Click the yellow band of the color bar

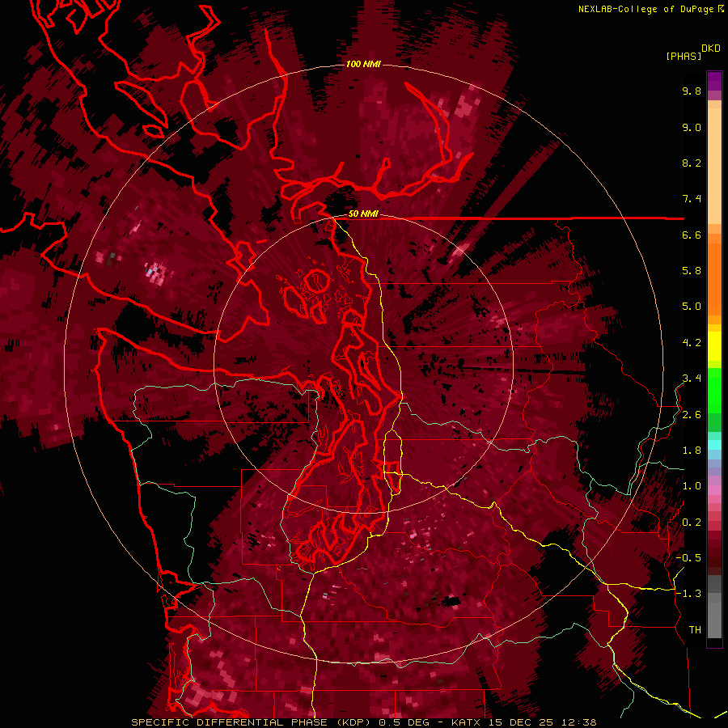[714, 346]
